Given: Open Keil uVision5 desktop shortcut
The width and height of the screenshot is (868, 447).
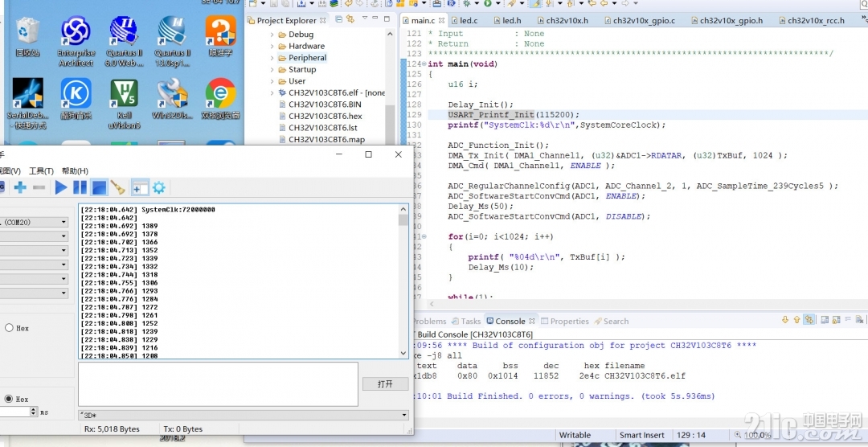Looking at the screenshot, I should pyautogui.click(x=124, y=105).
